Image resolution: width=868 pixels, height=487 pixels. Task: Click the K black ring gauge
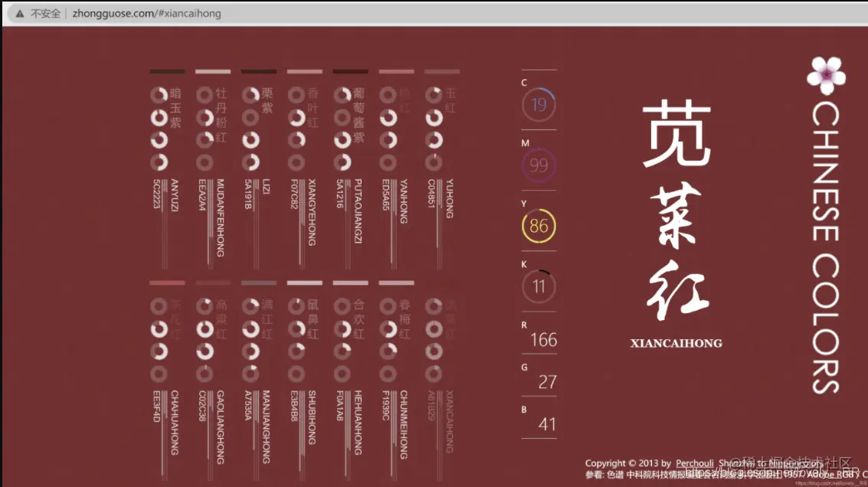(538, 286)
